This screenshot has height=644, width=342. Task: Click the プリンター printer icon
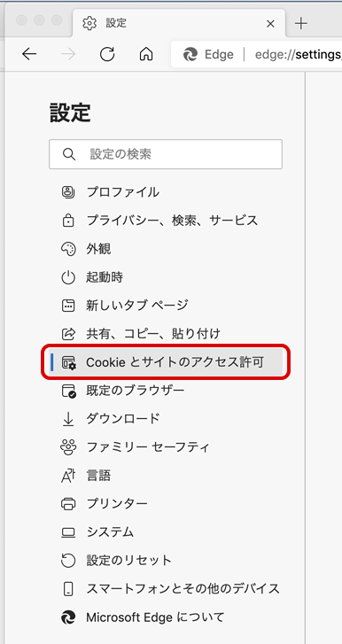coord(68,503)
